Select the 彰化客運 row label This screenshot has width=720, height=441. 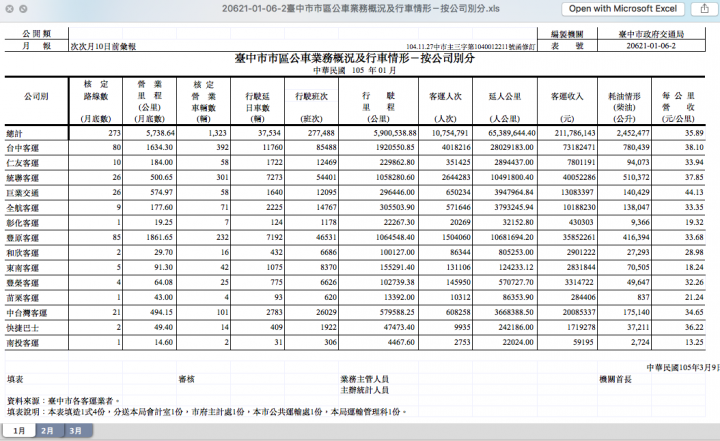click(x=22, y=223)
